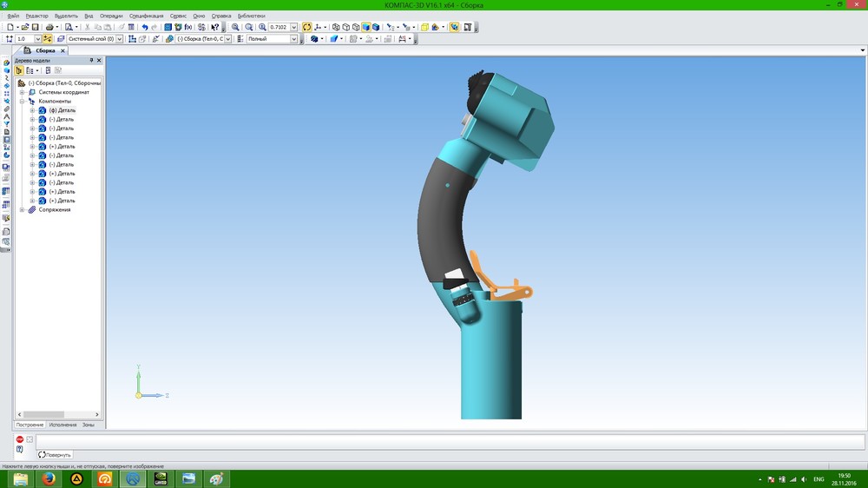
Task: Open the Сопряжения mates node icon
Action: (31, 210)
